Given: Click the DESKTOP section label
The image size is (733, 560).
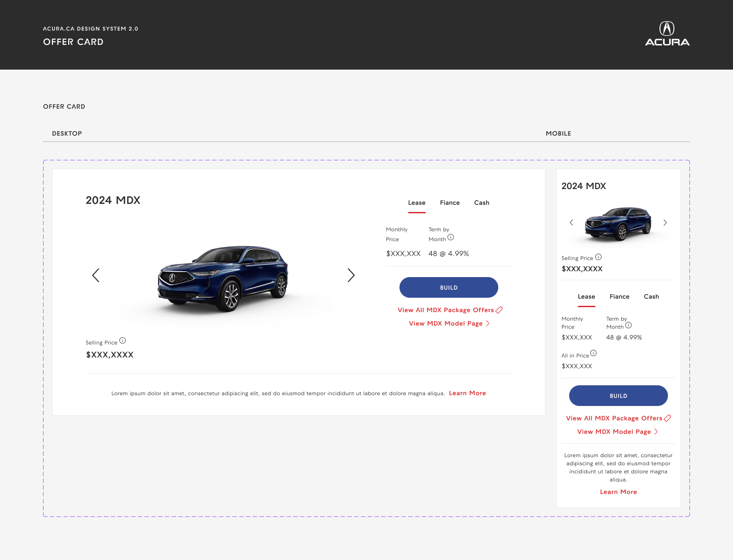Looking at the screenshot, I should 67,134.
